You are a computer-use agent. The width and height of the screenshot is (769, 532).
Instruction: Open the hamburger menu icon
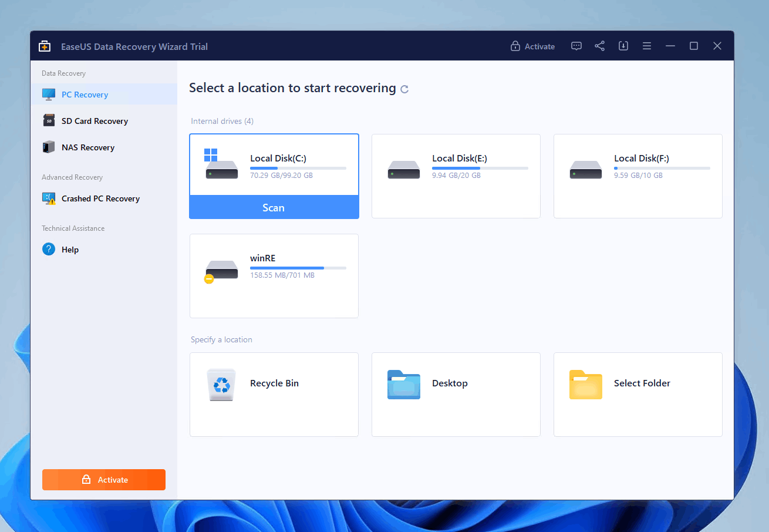point(647,46)
